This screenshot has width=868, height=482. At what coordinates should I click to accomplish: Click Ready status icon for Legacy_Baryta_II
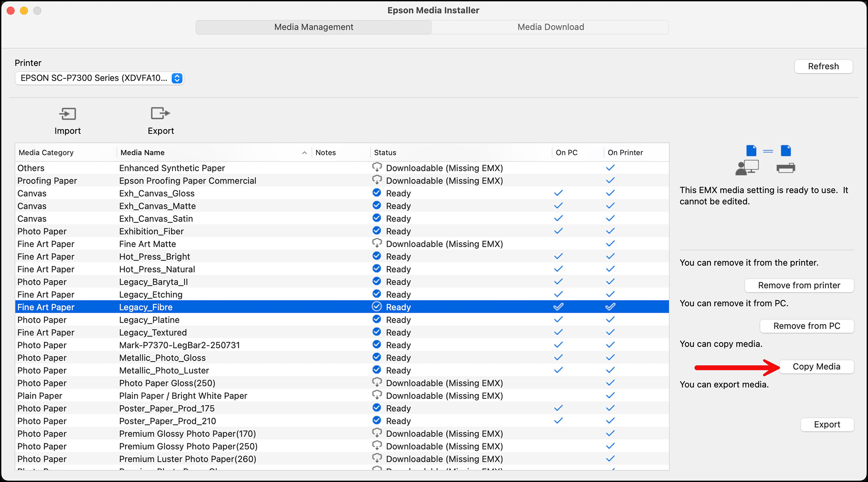point(377,281)
